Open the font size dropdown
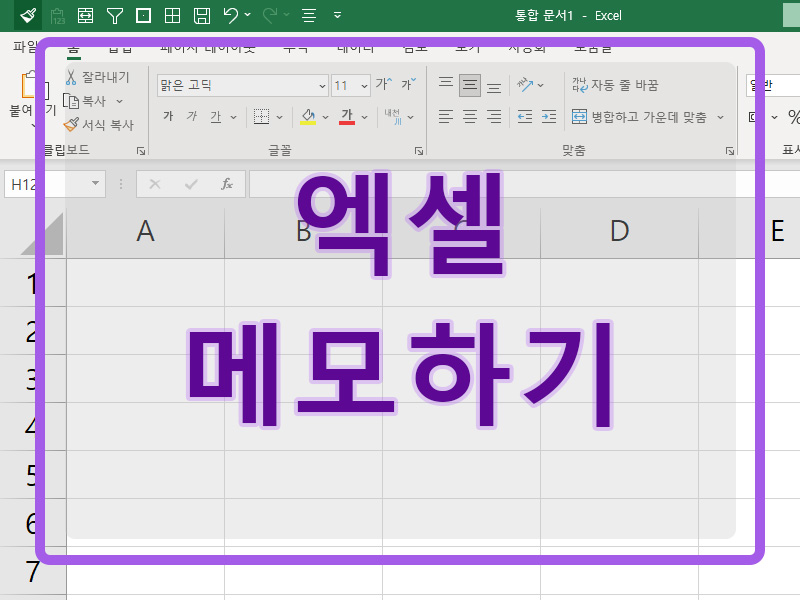Screen dimensions: 800x600 click(361, 86)
